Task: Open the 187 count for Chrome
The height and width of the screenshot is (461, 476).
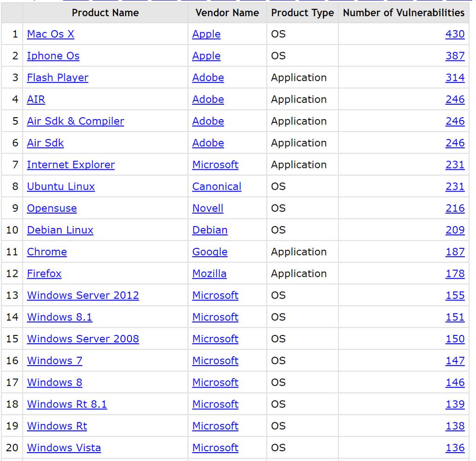Action: click(455, 252)
